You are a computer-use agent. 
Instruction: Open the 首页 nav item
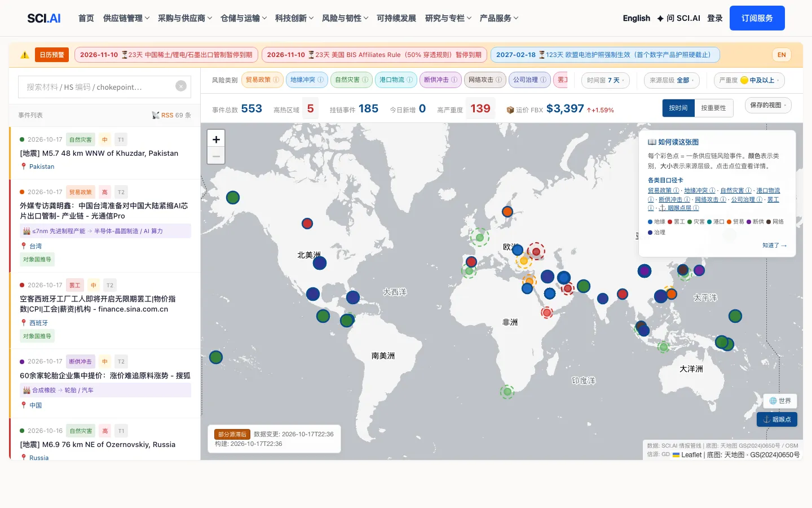pos(86,18)
